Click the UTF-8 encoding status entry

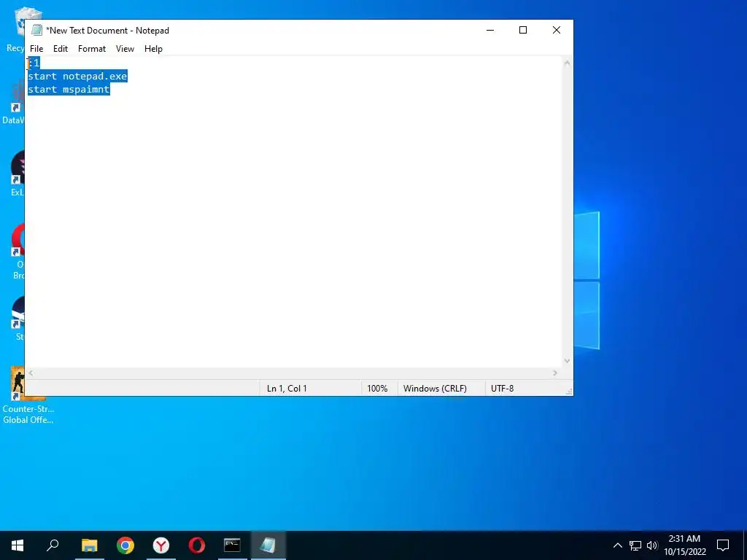click(x=502, y=389)
